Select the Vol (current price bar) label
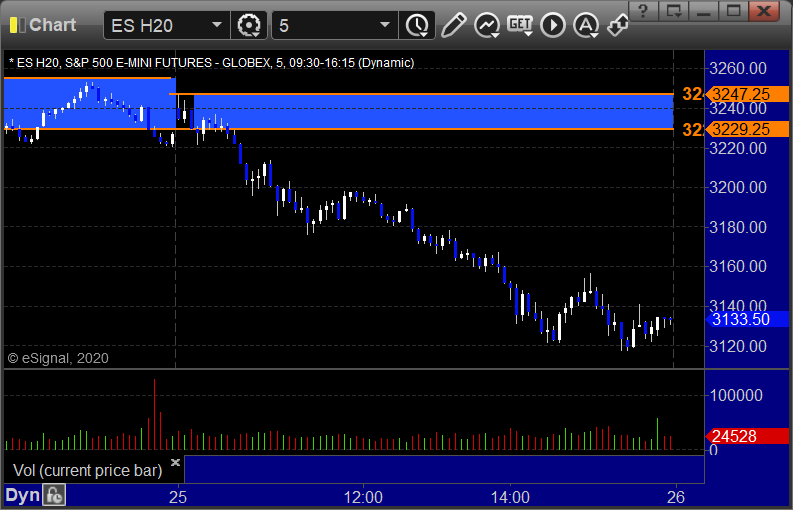Image resolution: width=793 pixels, height=510 pixels. (87, 471)
